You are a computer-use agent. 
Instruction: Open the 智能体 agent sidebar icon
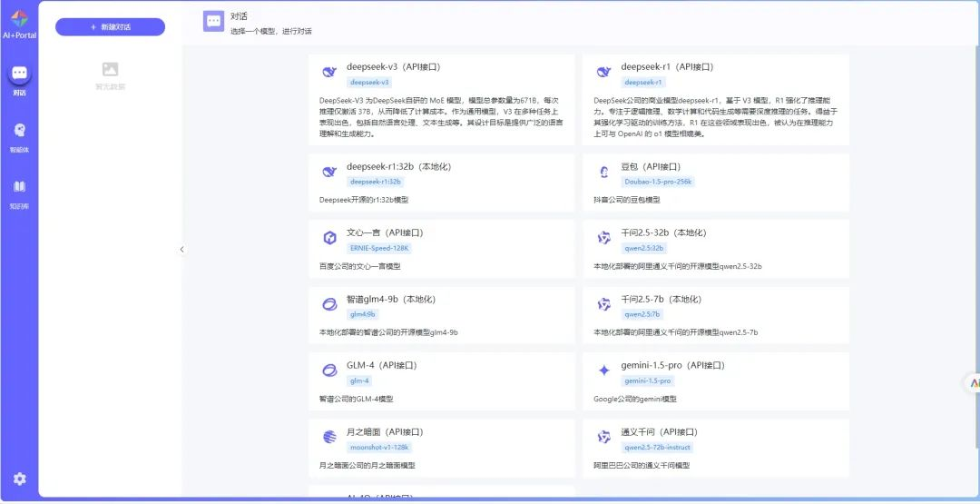point(19,130)
